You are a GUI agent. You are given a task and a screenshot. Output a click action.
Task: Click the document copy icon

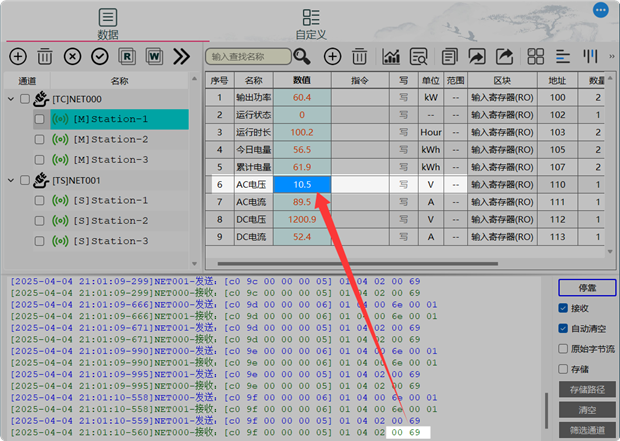[x=449, y=57]
